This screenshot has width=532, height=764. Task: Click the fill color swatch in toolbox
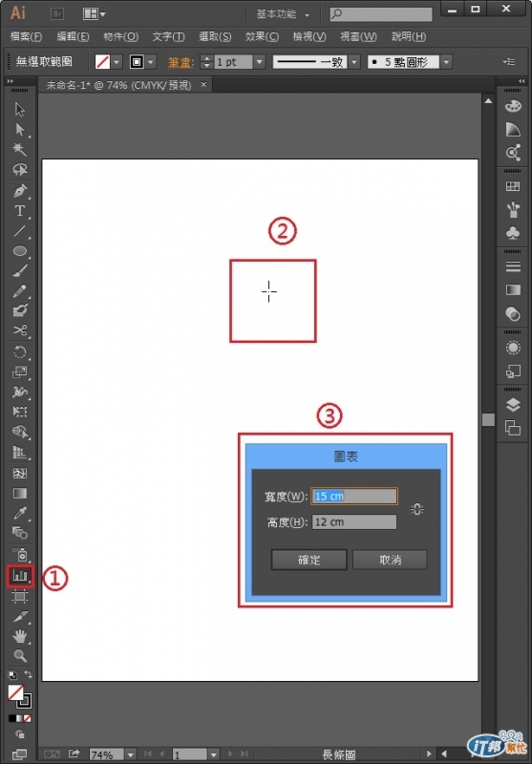[15, 692]
